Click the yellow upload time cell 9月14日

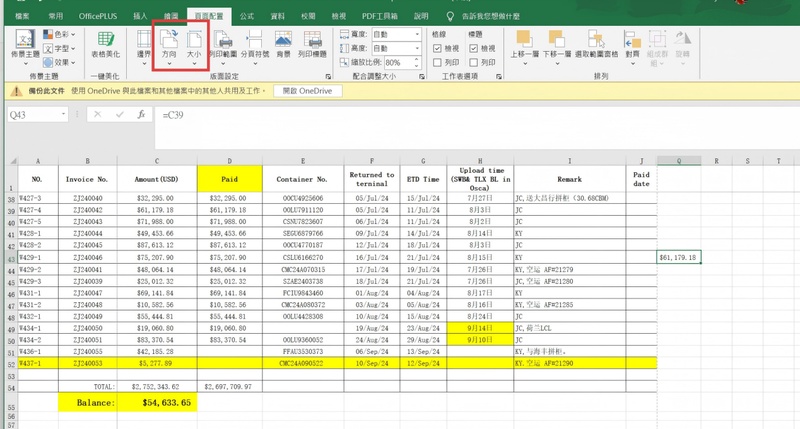point(480,328)
